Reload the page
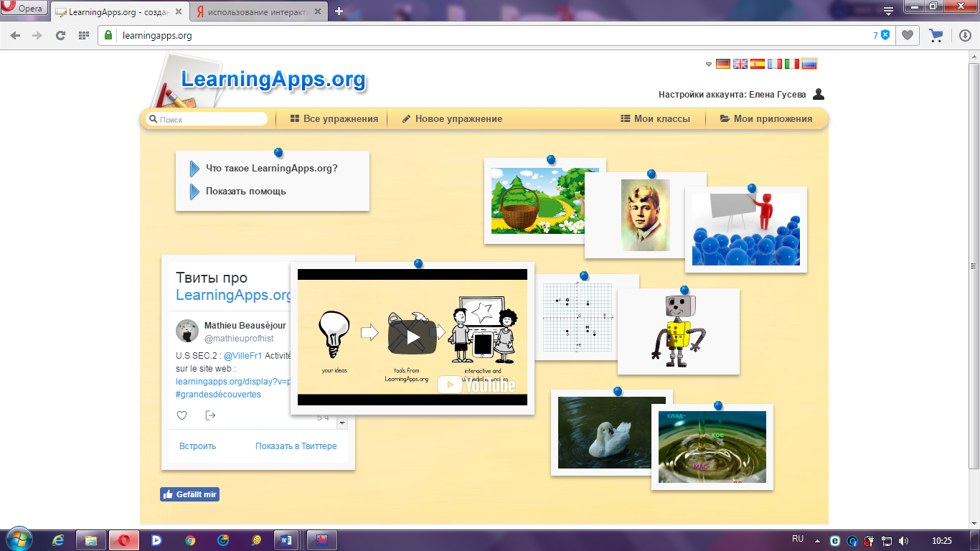 click(x=61, y=35)
